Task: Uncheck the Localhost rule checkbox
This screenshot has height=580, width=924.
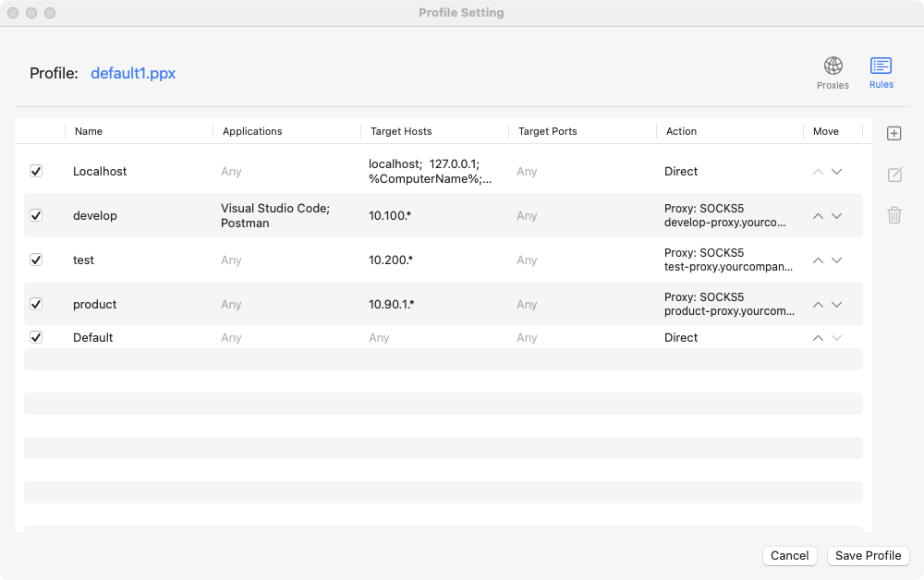Action: (x=36, y=171)
